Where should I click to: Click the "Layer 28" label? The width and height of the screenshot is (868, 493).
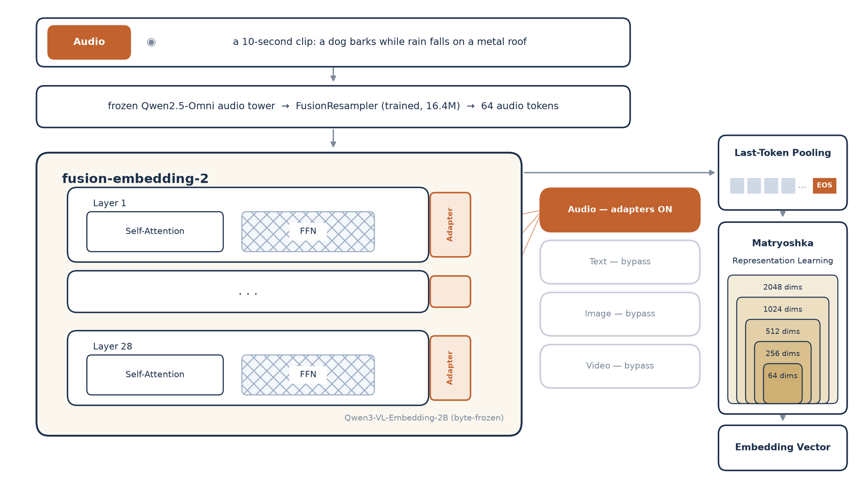tap(112, 346)
